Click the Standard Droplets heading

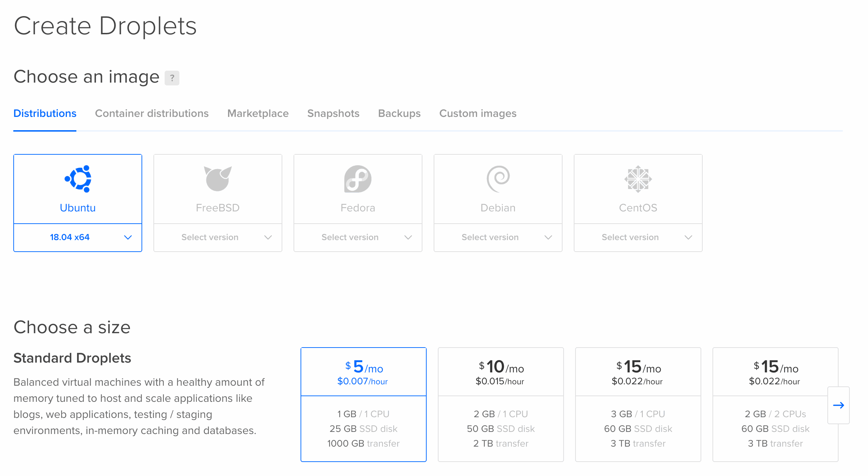coord(72,358)
